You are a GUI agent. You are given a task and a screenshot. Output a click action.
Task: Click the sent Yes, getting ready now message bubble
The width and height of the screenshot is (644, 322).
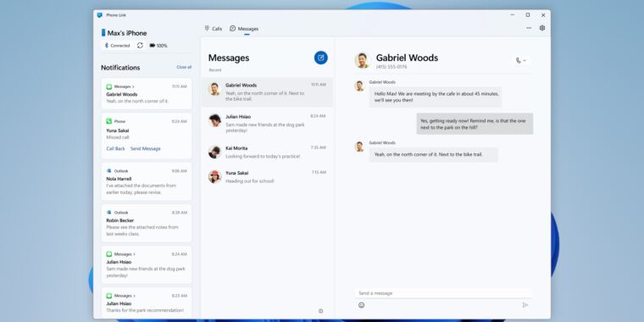[x=475, y=124]
